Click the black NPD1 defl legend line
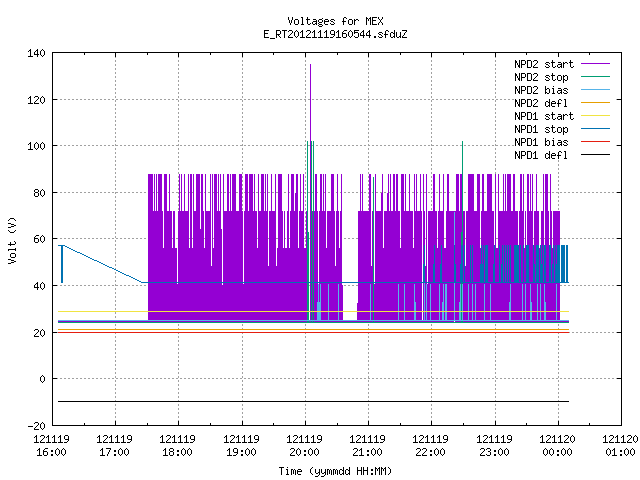Viewport: 640px width, 480px height. [x=596, y=155]
